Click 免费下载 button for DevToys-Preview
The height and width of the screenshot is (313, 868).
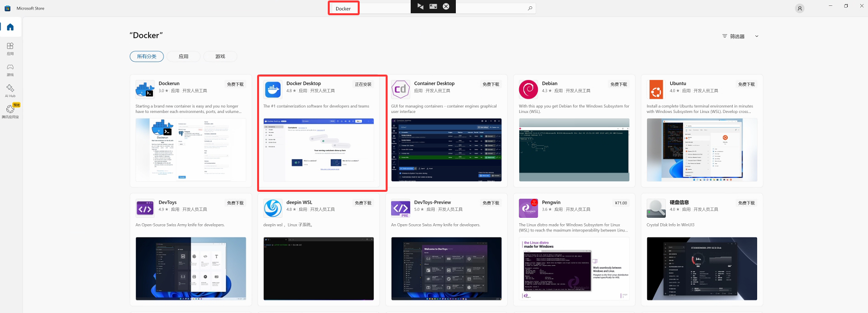491,203
